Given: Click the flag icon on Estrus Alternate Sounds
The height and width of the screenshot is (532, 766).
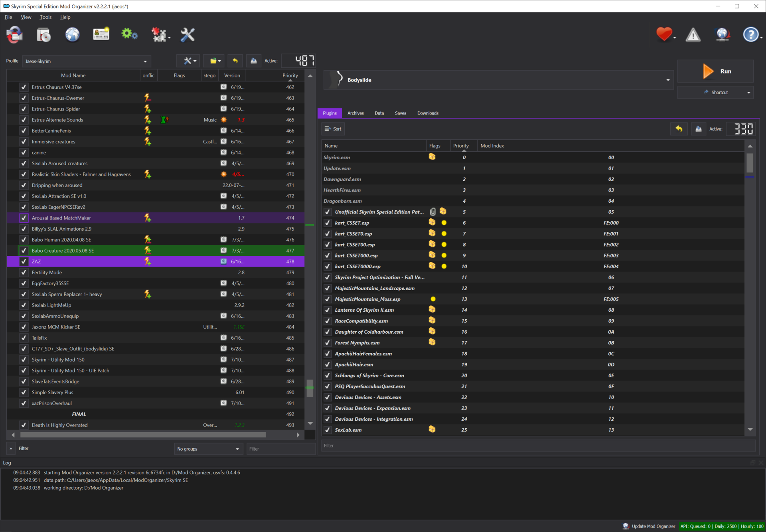Looking at the screenshot, I should tap(164, 120).
